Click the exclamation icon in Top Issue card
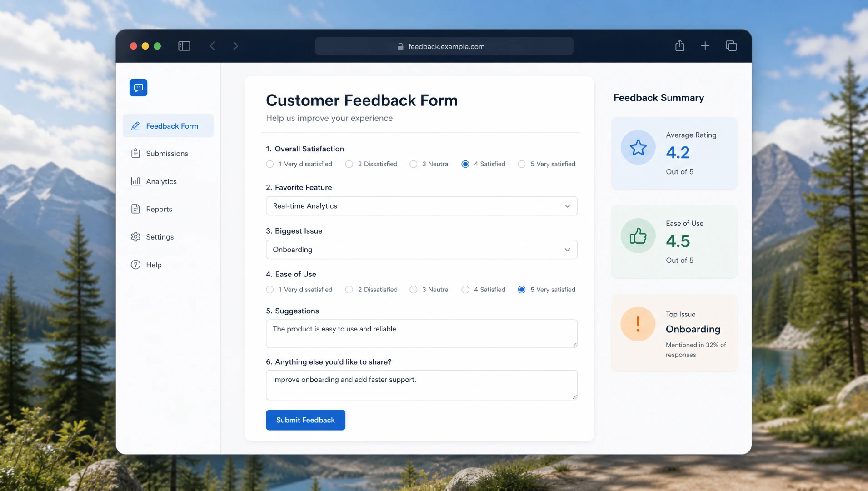Image resolution: width=868 pixels, height=491 pixels. 638,324
